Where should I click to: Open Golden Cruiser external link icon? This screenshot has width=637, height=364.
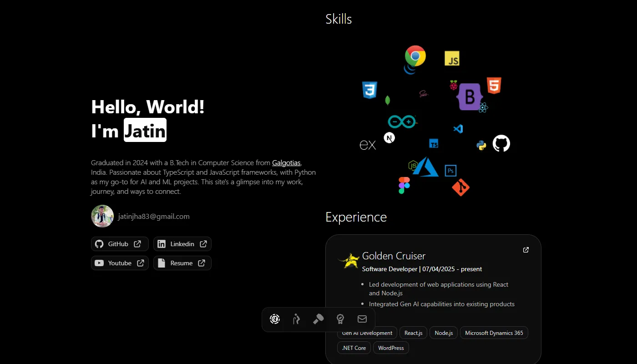click(x=526, y=250)
